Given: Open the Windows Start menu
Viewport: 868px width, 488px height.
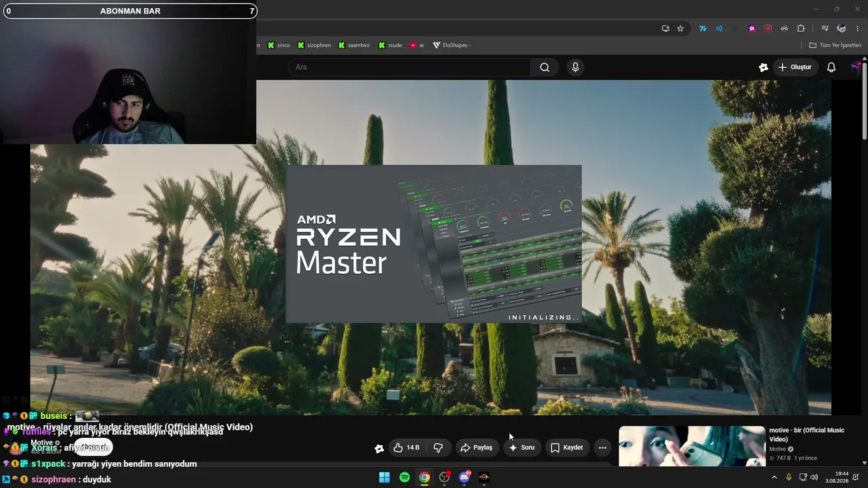Looking at the screenshot, I should coord(384,477).
